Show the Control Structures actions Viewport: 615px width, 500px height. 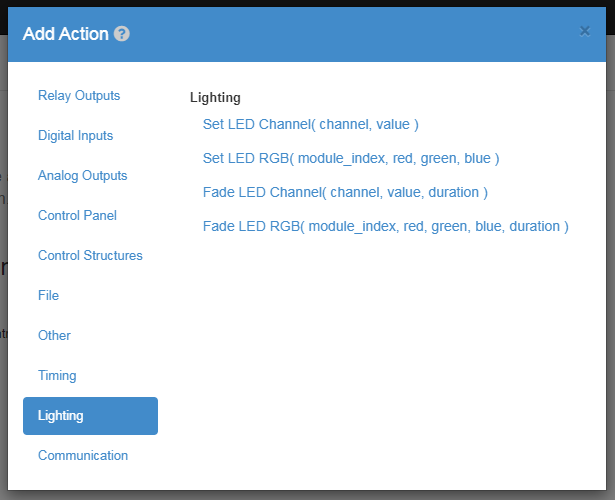click(x=90, y=256)
